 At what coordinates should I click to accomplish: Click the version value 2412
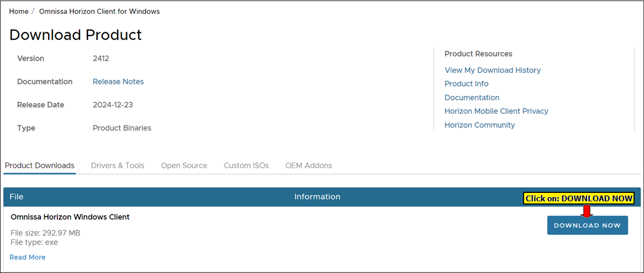(101, 58)
